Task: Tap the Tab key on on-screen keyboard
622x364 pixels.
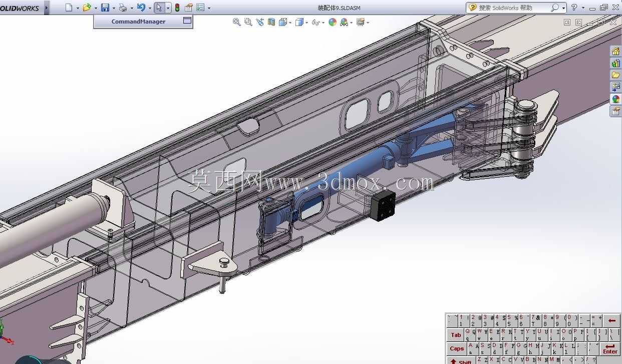Action: click(455, 335)
